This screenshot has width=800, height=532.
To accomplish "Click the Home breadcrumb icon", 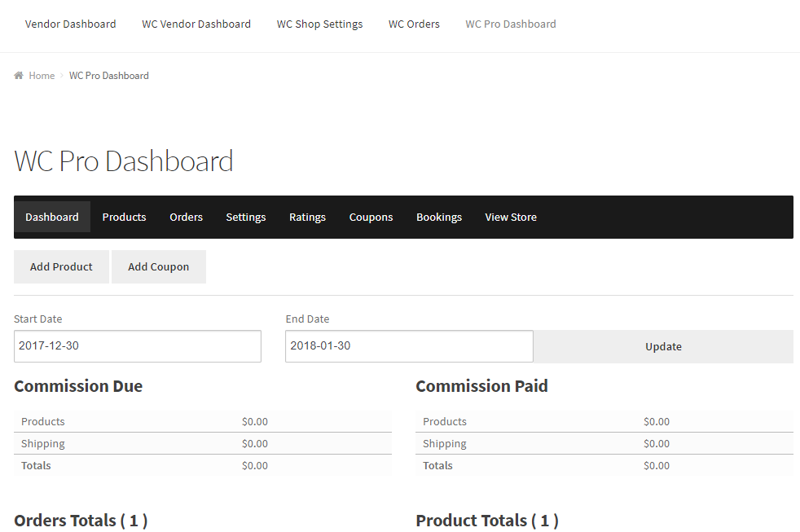I will (x=19, y=75).
